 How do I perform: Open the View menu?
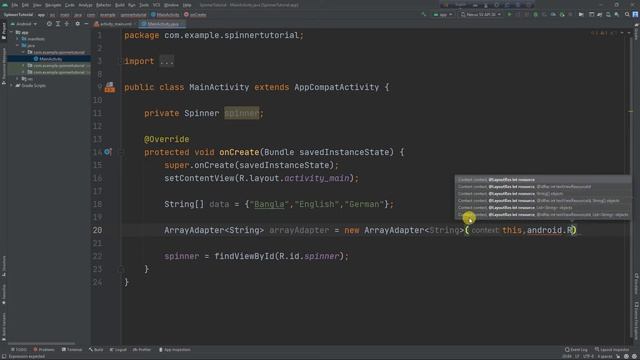(x=37, y=5)
